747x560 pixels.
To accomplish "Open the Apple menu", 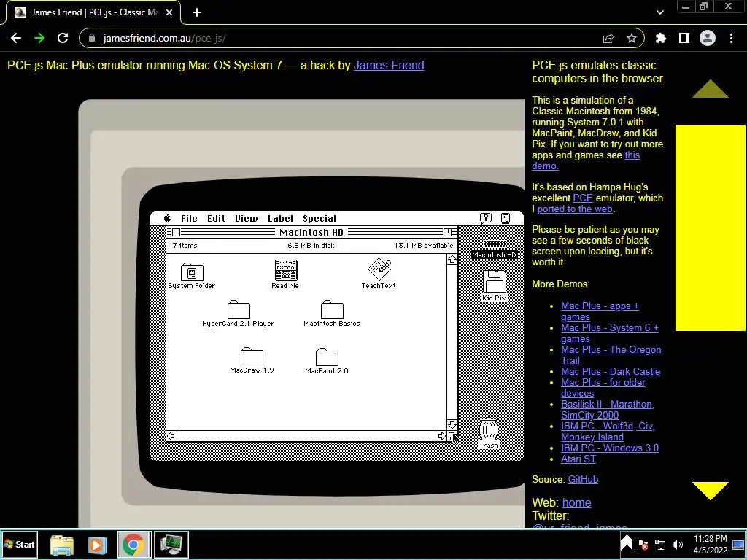I will tap(167, 218).
